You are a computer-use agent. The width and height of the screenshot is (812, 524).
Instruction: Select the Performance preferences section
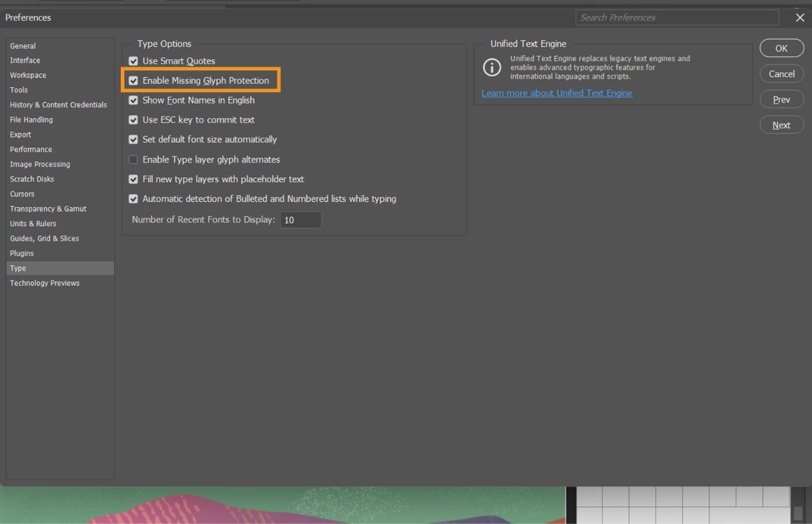coord(30,149)
